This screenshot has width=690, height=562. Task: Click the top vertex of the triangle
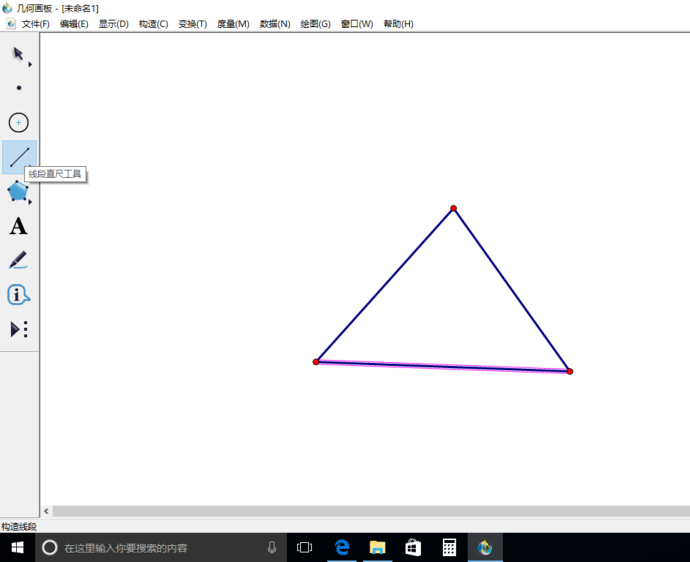[x=453, y=208]
